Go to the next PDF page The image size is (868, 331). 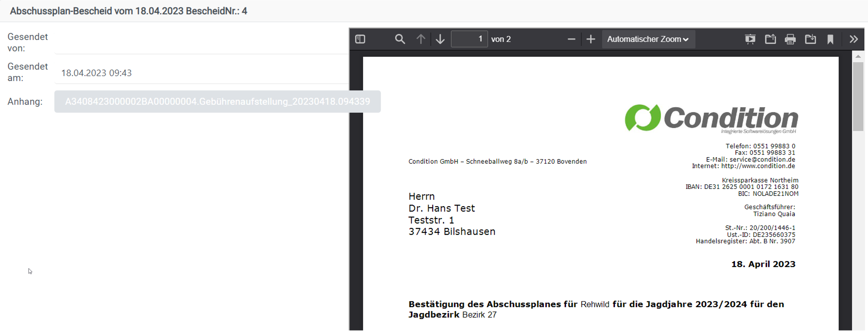click(x=440, y=39)
